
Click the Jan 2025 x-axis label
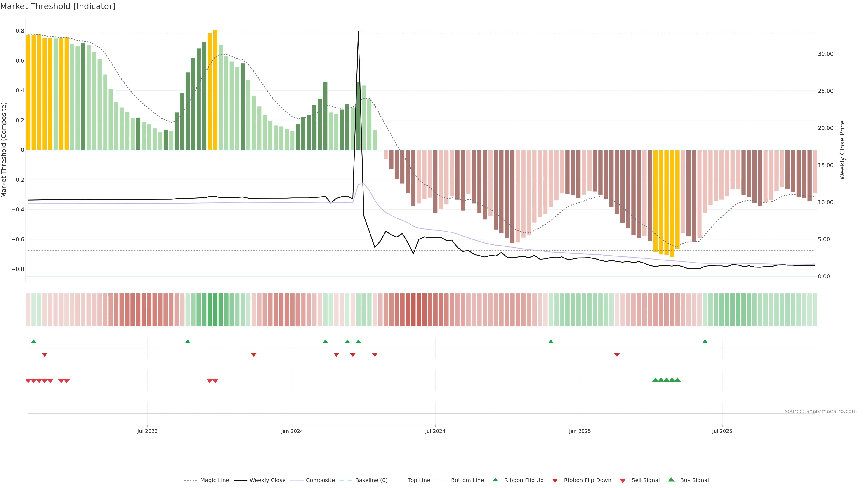point(580,431)
